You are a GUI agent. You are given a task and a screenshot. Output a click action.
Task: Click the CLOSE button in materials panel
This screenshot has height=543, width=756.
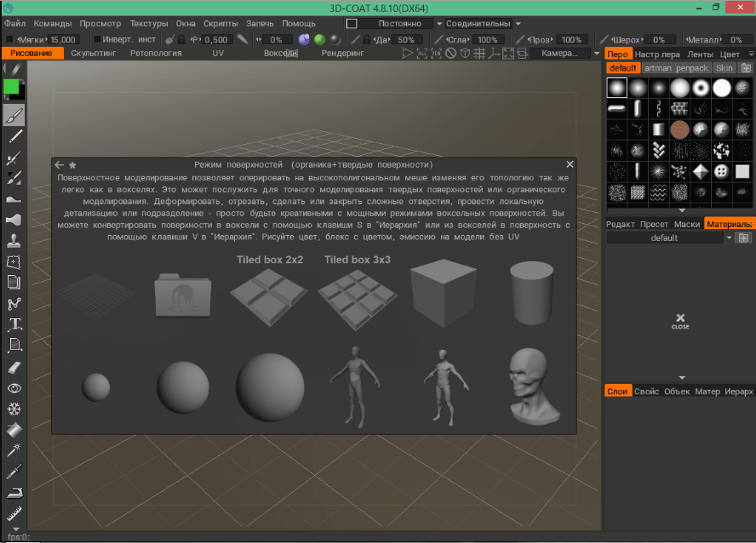coord(679,323)
